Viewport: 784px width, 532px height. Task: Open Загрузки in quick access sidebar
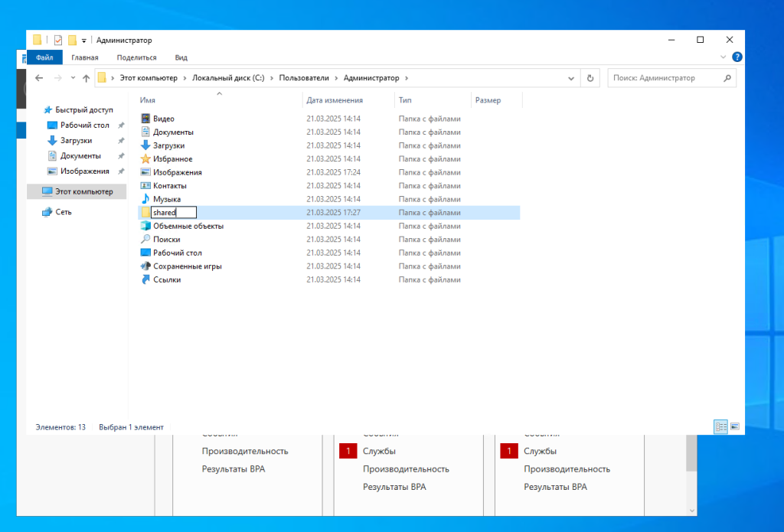coord(70,141)
